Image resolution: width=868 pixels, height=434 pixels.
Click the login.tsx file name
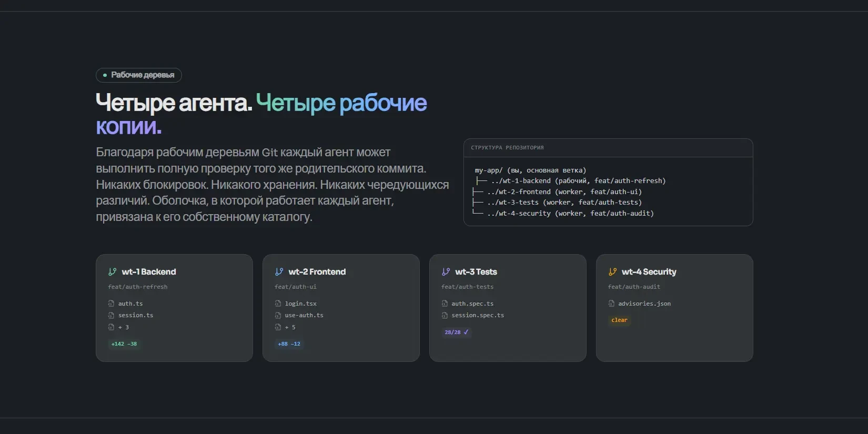coord(301,304)
